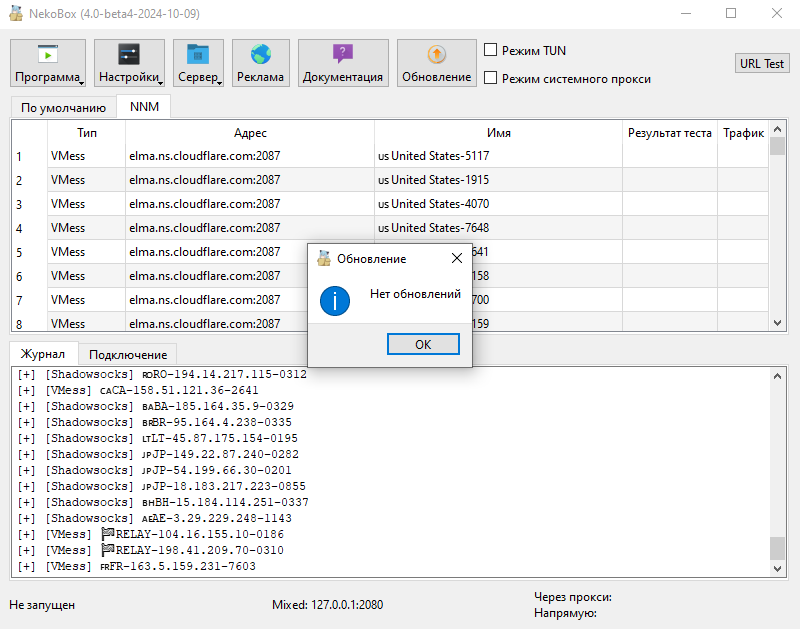The image size is (800, 629).
Task: Click log line CA-158.51.121.36-2641
Action: [138, 390]
